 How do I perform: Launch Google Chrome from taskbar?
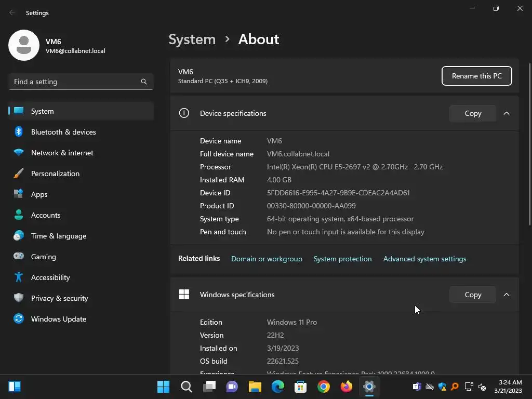point(323,387)
